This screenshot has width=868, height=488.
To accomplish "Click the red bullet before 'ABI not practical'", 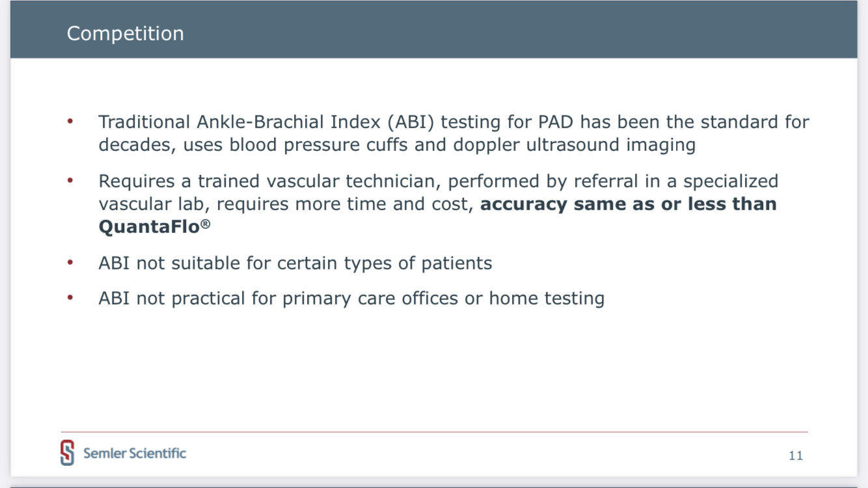I will 70,298.
